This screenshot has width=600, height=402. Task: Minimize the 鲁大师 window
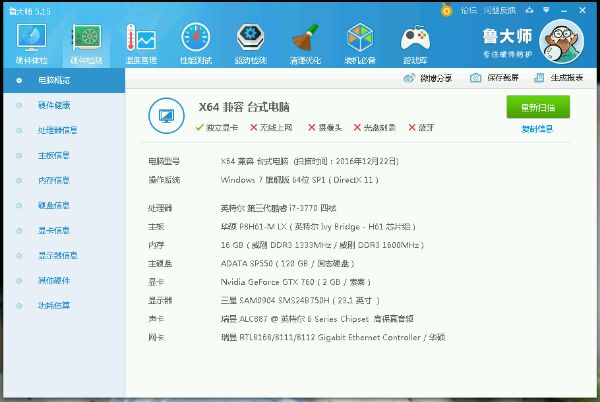click(564, 11)
